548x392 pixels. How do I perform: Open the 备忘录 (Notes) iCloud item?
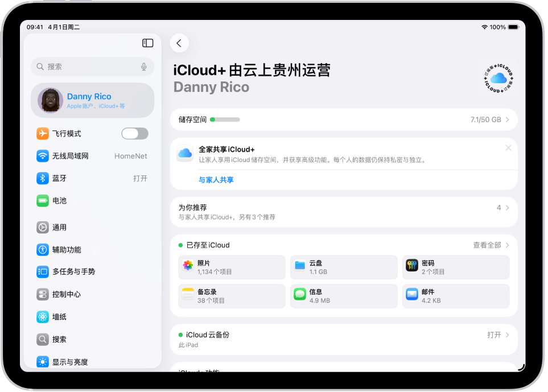click(x=231, y=295)
